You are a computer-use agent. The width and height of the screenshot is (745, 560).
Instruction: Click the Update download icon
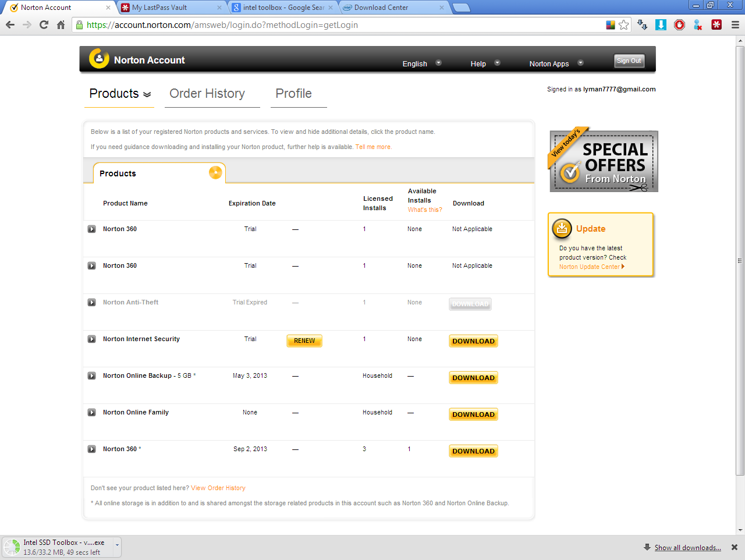tap(562, 229)
